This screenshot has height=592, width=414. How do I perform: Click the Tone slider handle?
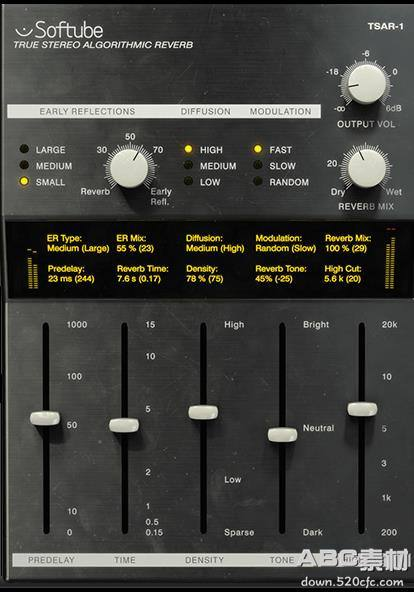point(282,435)
